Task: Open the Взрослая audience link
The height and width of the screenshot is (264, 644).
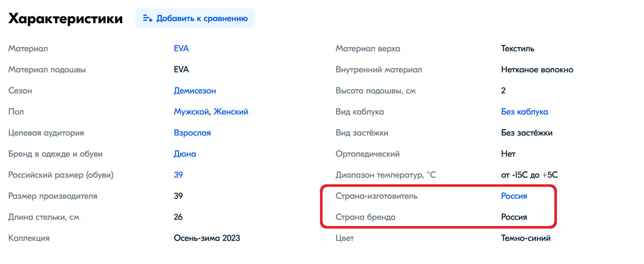Action: pyautogui.click(x=192, y=133)
